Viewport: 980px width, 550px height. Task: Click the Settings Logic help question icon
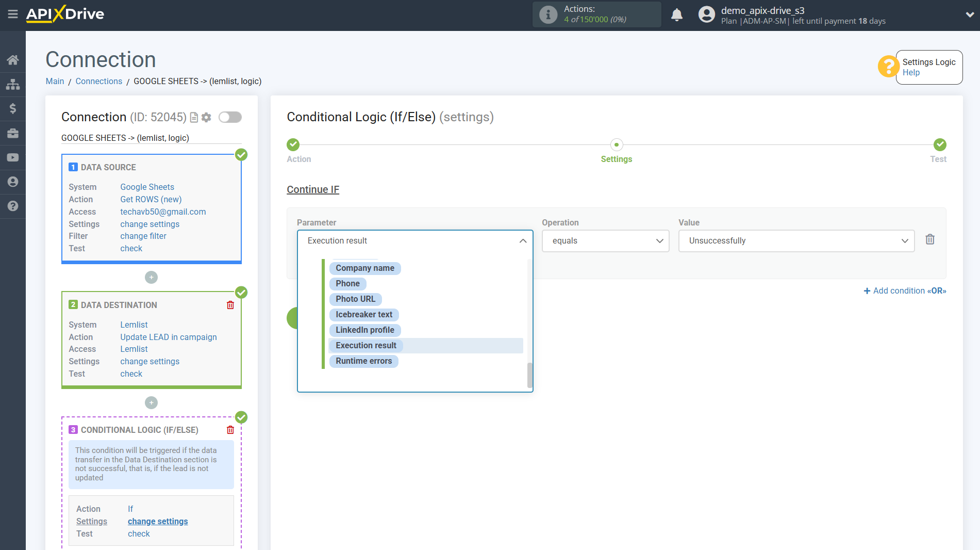click(888, 67)
